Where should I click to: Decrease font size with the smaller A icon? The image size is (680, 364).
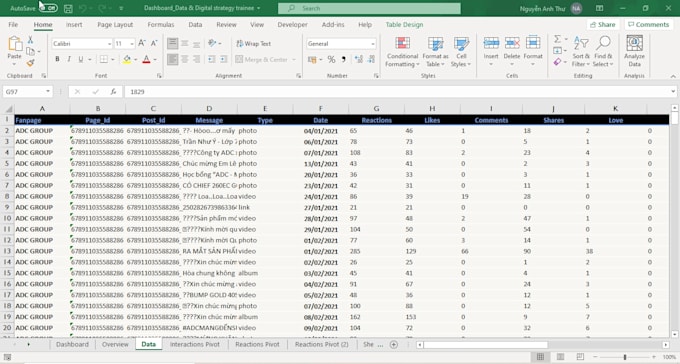(154, 43)
